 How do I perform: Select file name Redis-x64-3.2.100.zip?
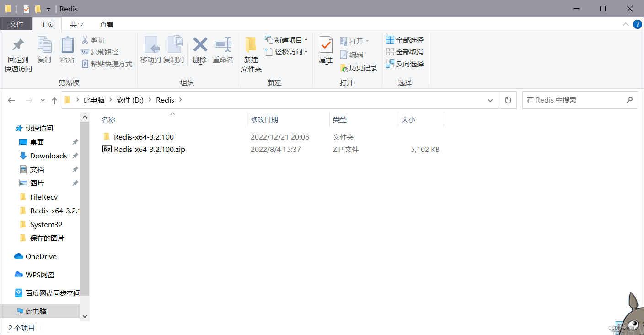150,149
